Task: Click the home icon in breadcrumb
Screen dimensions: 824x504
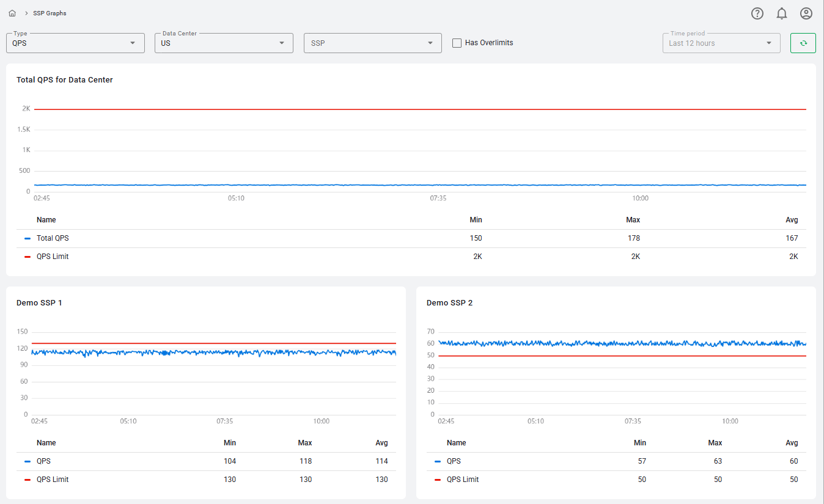Action: [12, 13]
